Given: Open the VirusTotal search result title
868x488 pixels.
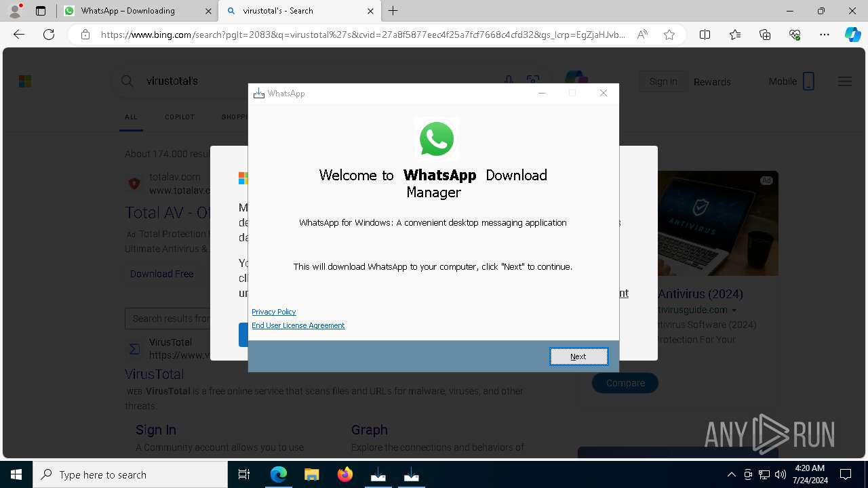Looking at the screenshot, I should click(x=154, y=374).
